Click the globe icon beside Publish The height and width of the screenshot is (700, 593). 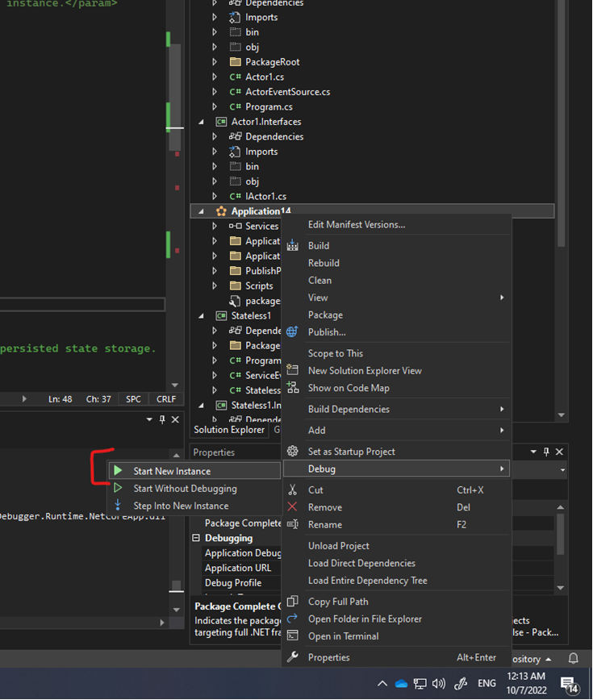(292, 331)
